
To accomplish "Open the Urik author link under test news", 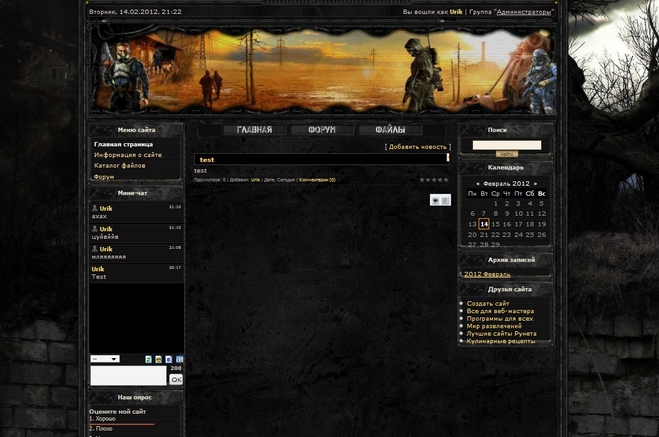I will [x=255, y=180].
